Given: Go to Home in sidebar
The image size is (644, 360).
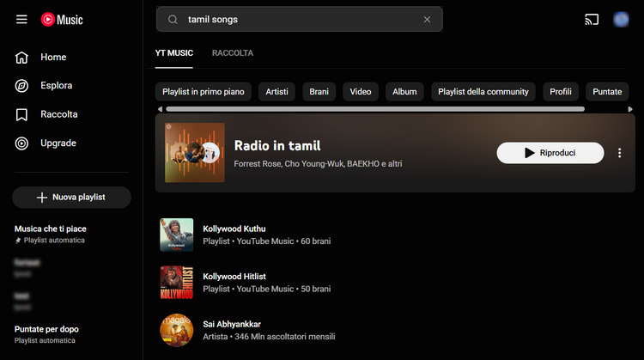Looking at the screenshot, I should tap(53, 57).
